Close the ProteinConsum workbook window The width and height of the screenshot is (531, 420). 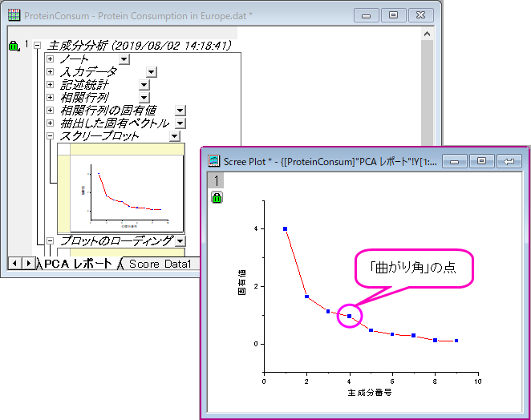pos(420,15)
